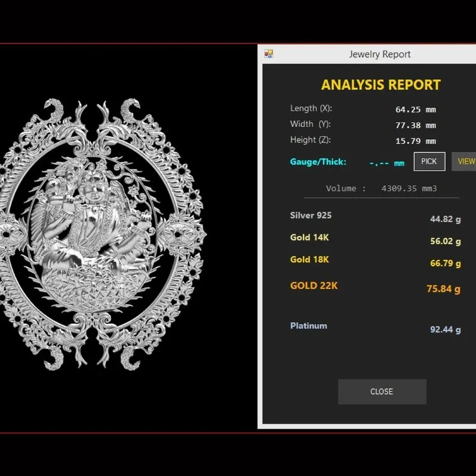This screenshot has height=476, width=476.
Task: Click the Width (Y) value 77.38 mm
Action: point(415,126)
